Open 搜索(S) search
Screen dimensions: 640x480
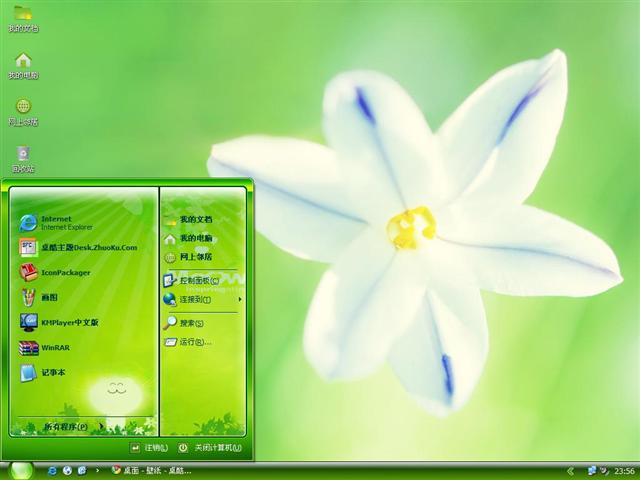(x=184, y=323)
